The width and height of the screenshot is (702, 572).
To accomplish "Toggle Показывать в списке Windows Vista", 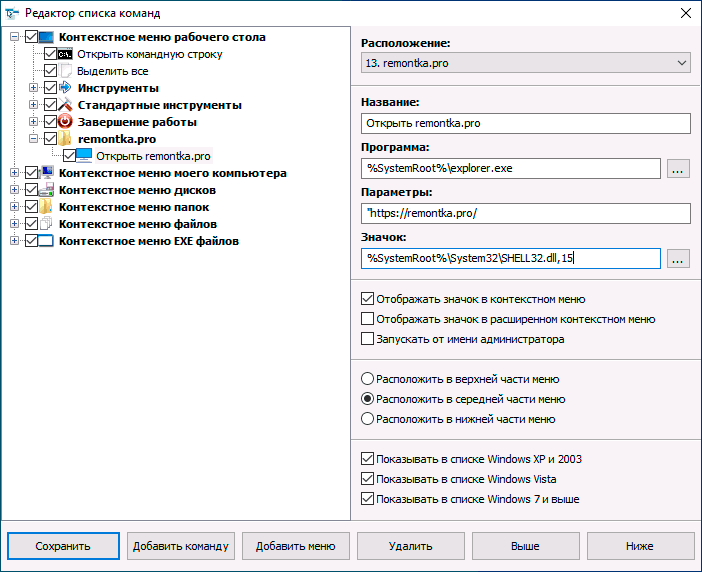I will tap(367, 479).
